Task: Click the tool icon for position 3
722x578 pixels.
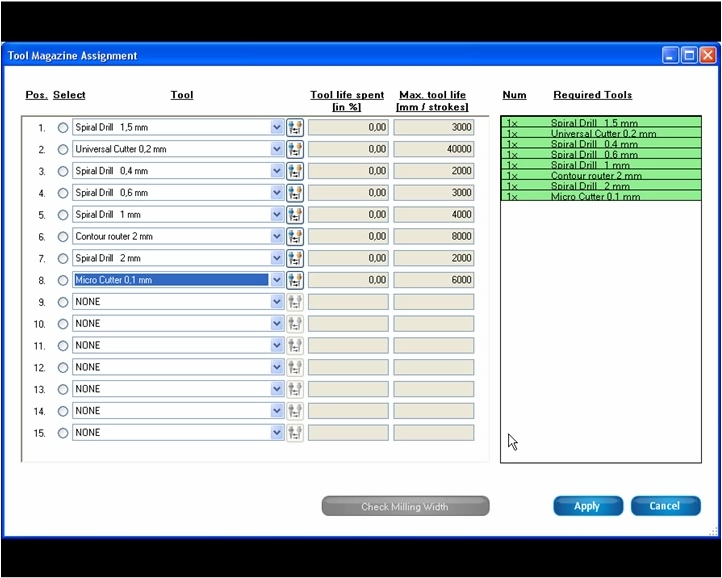Action: (295, 171)
